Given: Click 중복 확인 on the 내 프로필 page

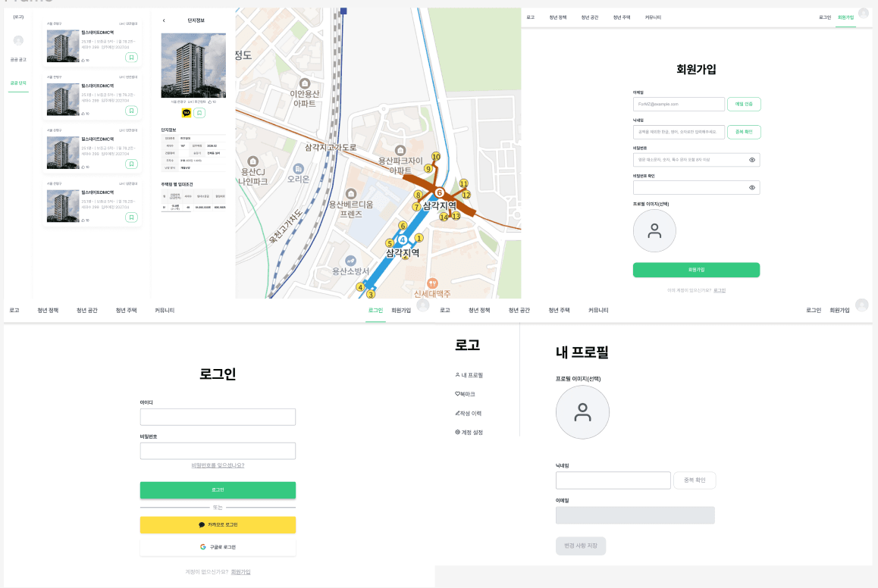Looking at the screenshot, I should [695, 480].
